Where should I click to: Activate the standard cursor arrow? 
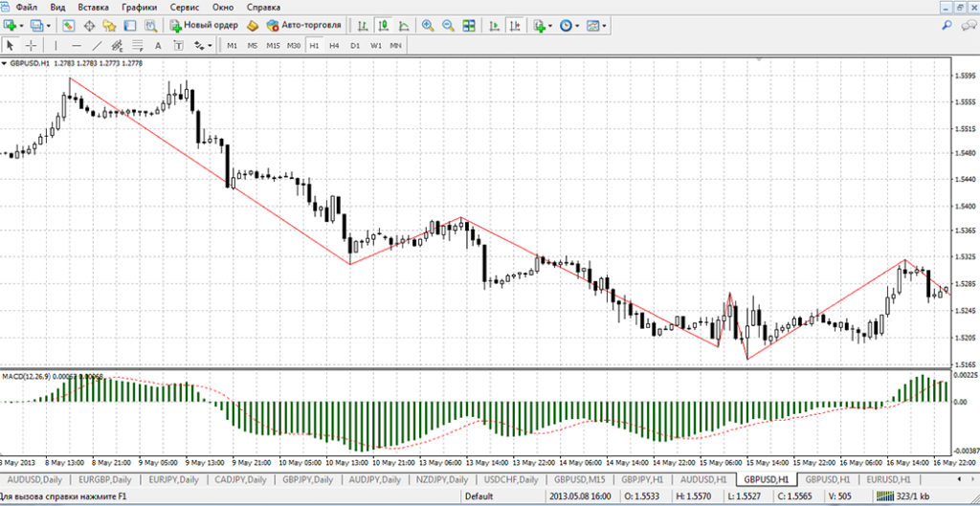point(10,46)
